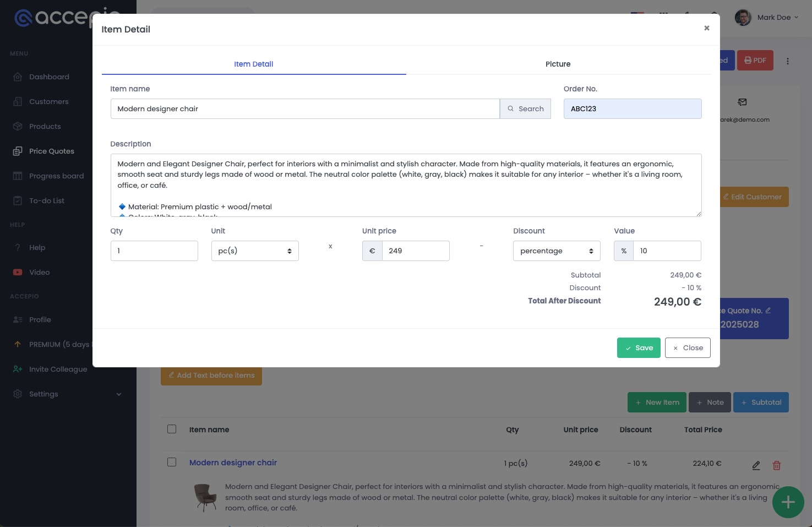Open the Unit dropdown showing pc(s)

(254, 251)
